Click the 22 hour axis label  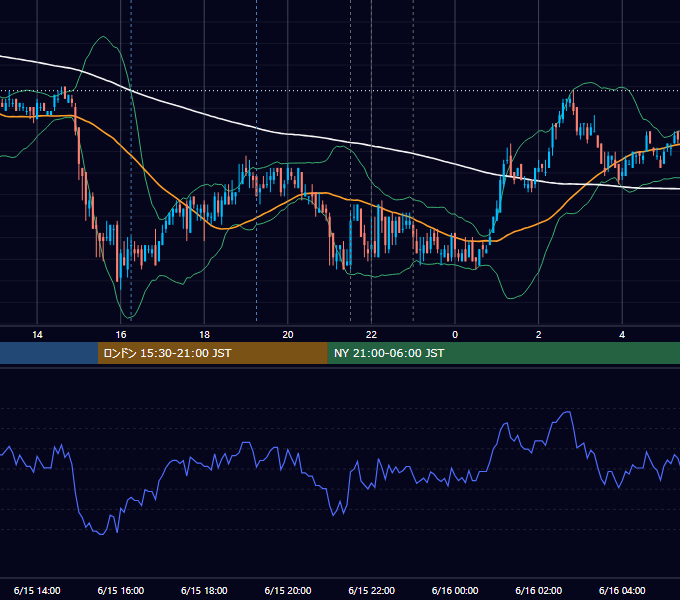(x=371, y=335)
